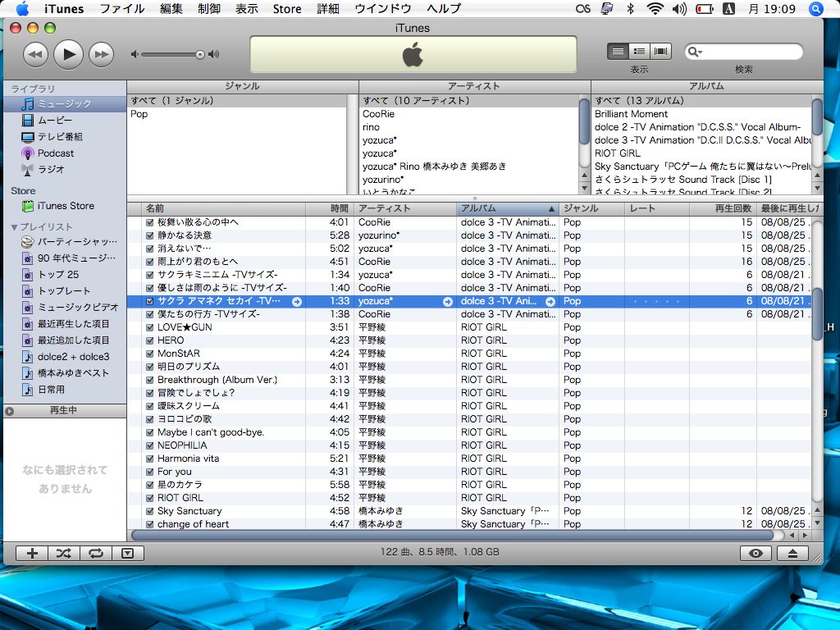Select dolce2 + dolce3 playlist

point(64,357)
